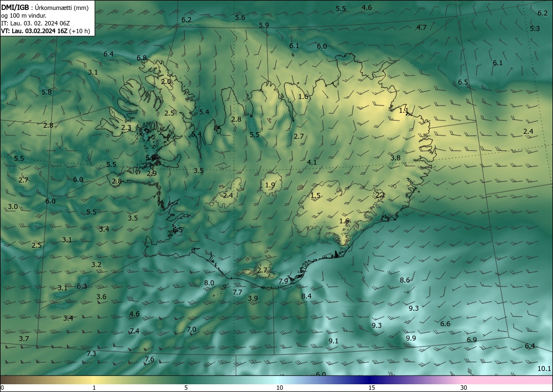This screenshot has height=392, width=553.
Task: Select the 'IT: Lau. 03. 02. 2024 06Z' line
Action: click(x=35, y=23)
